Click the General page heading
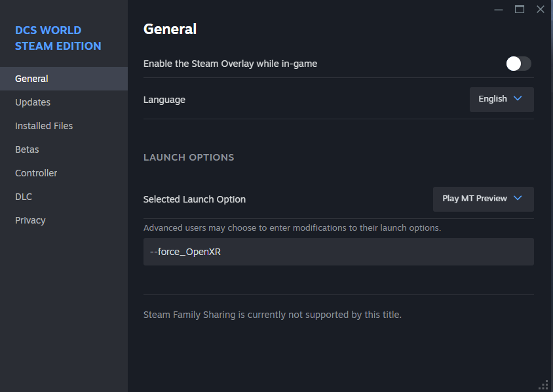This screenshot has height=392, width=553. [x=170, y=29]
